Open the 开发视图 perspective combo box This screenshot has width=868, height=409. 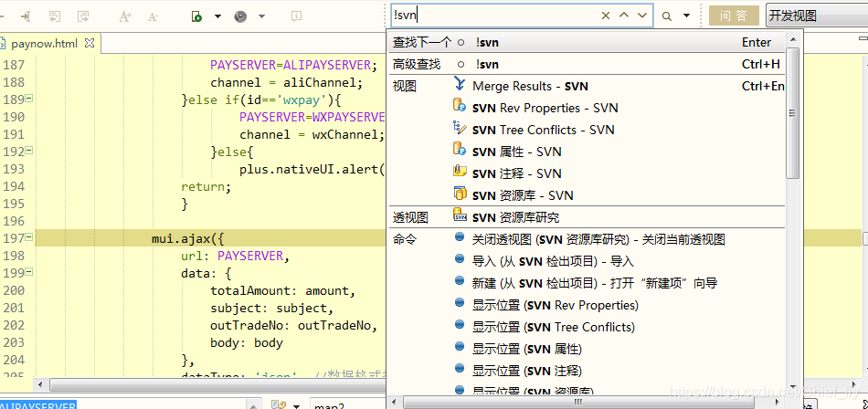[817, 16]
